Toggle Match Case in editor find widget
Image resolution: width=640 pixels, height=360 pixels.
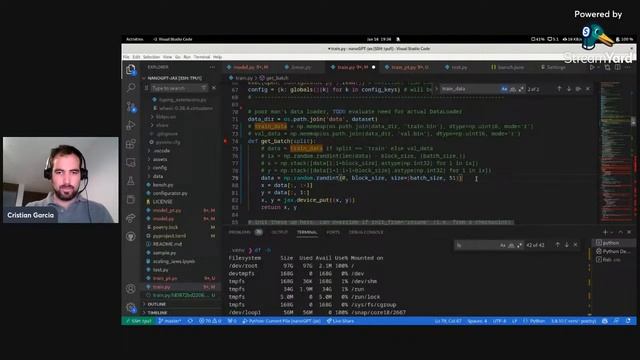pyautogui.click(x=504, y=89)
